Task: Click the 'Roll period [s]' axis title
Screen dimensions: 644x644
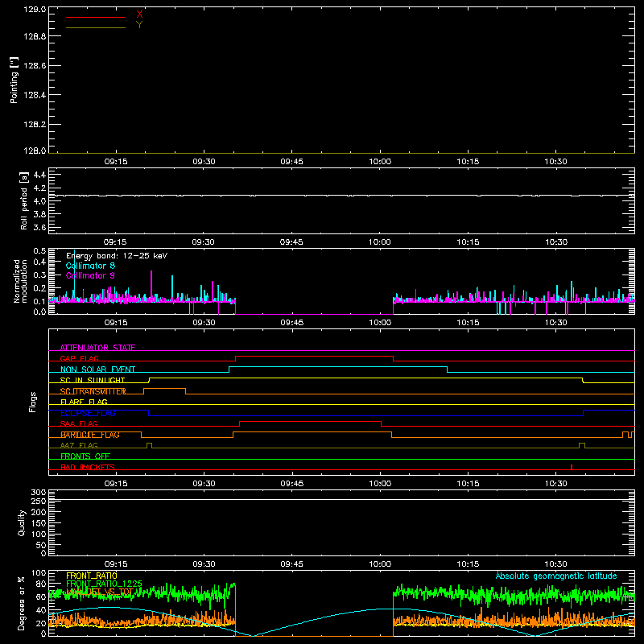Action: click(x=24, y=200)
